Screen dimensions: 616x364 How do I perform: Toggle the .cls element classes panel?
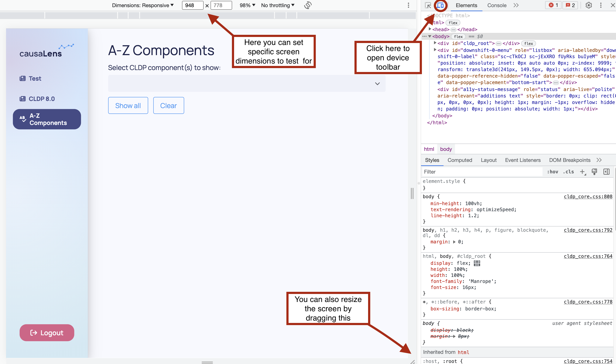pyautogui.click(x=568, y=172)
